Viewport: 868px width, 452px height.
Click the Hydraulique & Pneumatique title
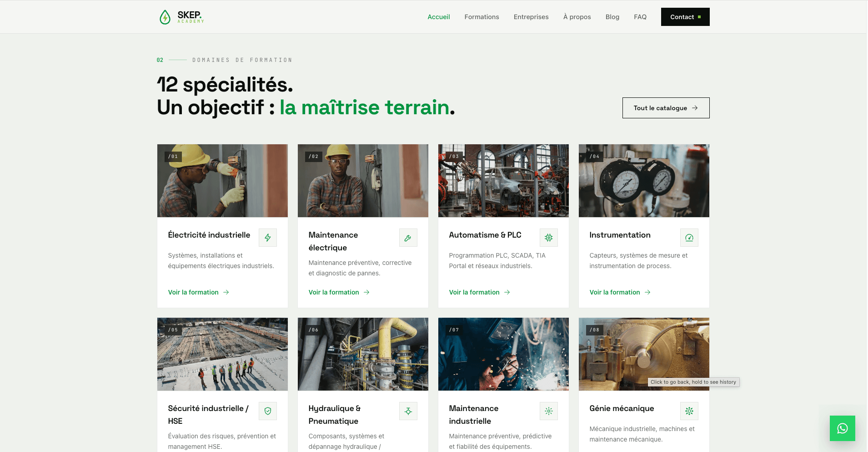click(335, 415)
